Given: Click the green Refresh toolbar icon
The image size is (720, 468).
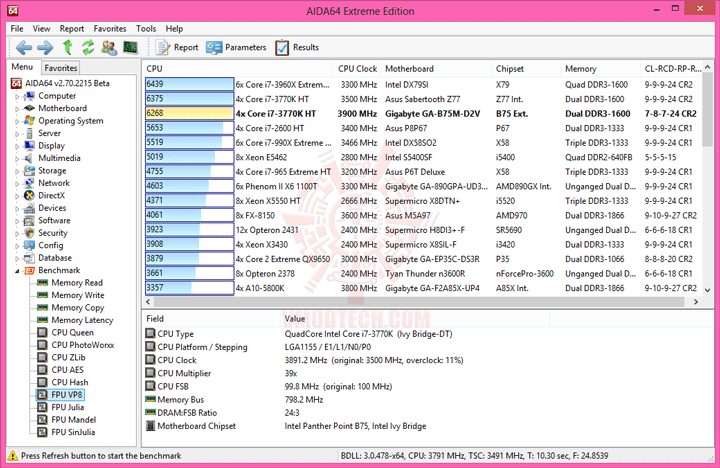Looking at the screenshot, I should click(88, 47).
